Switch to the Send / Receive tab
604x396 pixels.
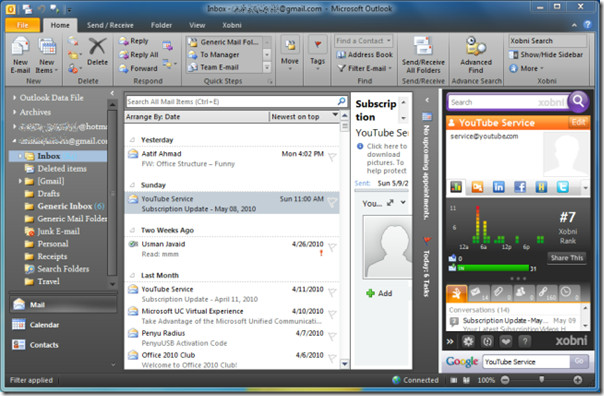(x=110, y=25)
